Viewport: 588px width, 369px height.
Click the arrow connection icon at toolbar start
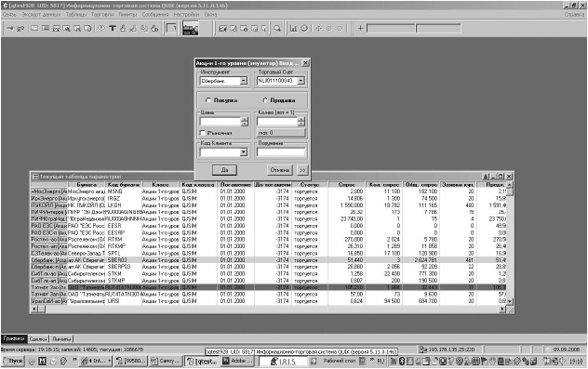(9, 29)
